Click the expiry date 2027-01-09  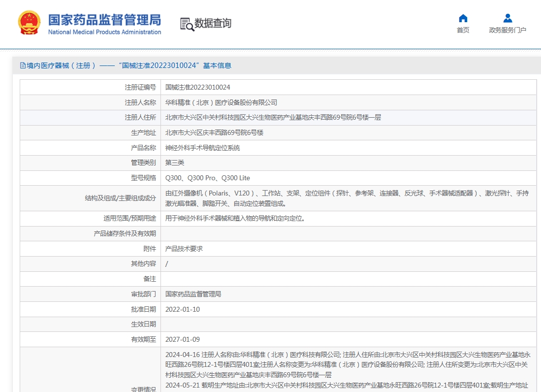pos(183,339)
